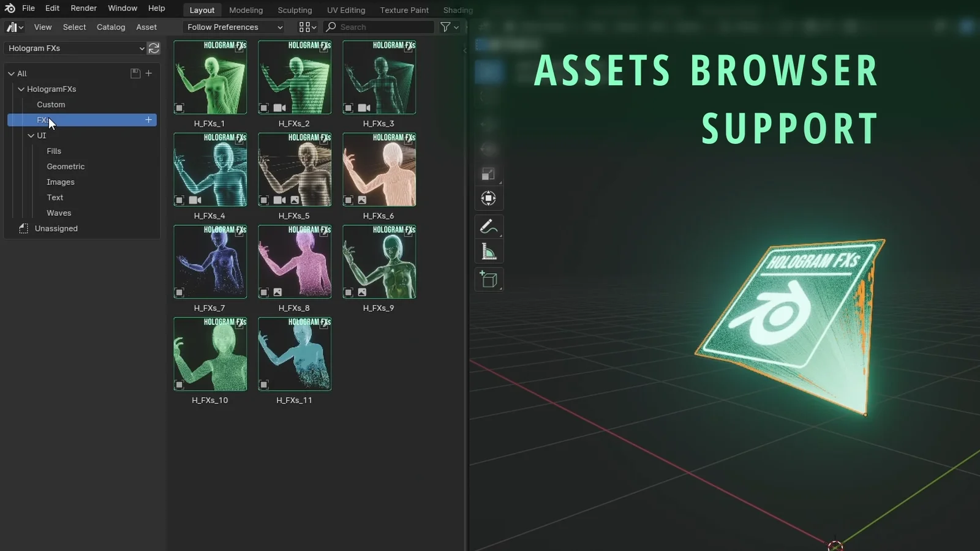The width and height of the screenshot is (980, 551).
Task: Select the Transform scale tool icon
Action: (488, 174)
